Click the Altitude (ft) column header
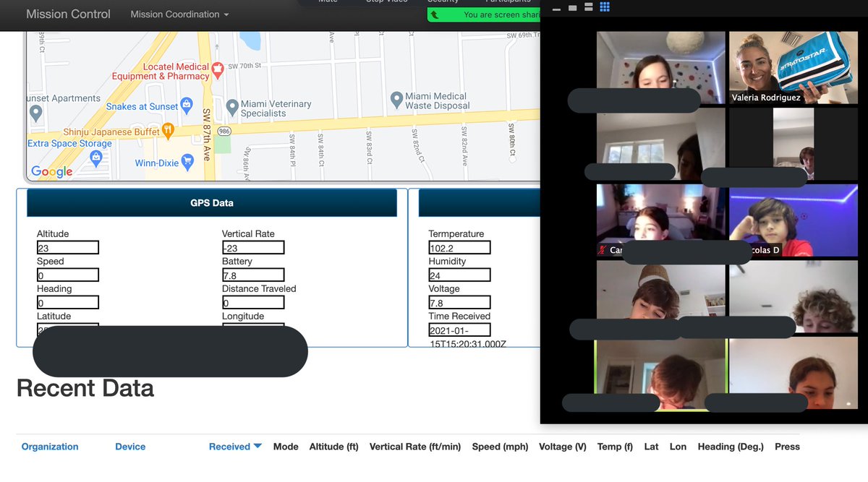The image size is (868, 482). point(334,447)
